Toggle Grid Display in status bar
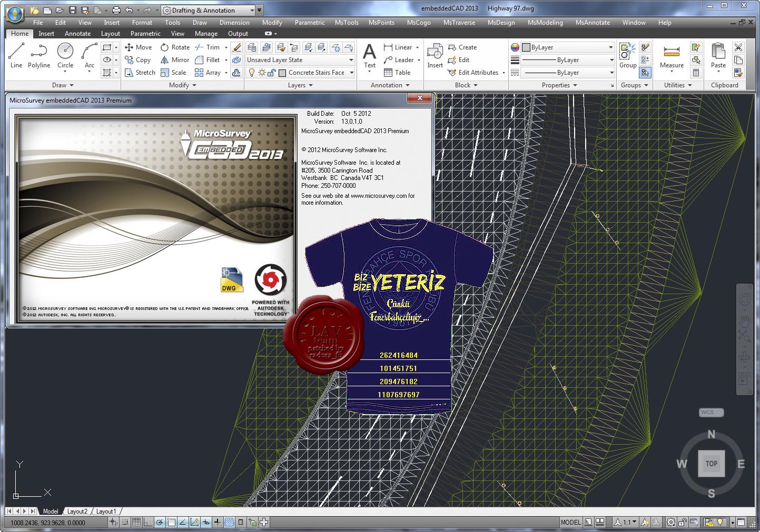The width and height of the screenshot is (760, 532). (x=136, y=523)
